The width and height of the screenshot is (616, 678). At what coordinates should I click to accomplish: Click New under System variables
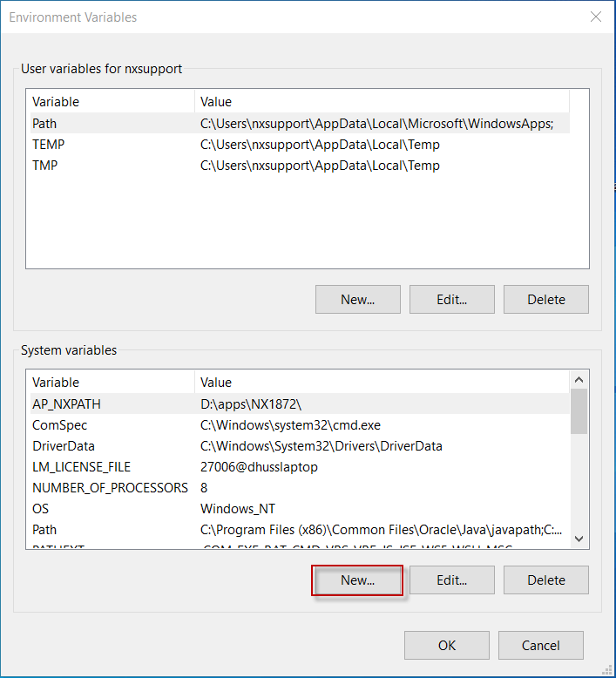[357, 580]
